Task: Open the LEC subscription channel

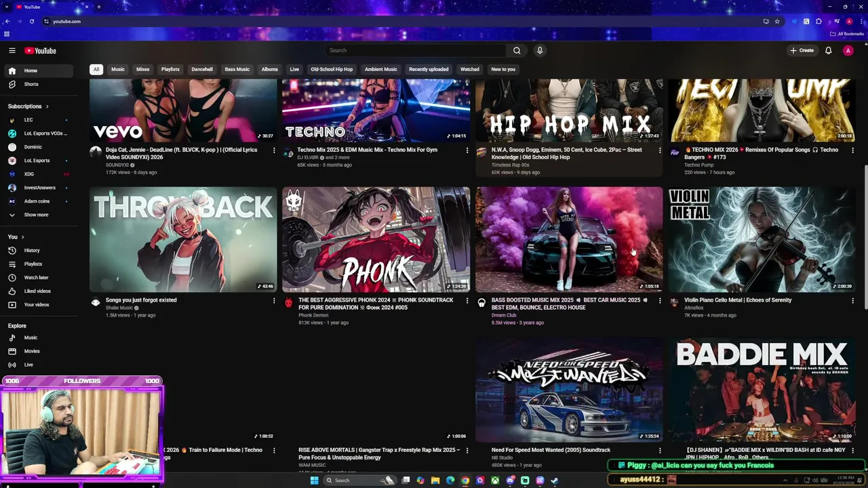Action: tap(38, 120)
